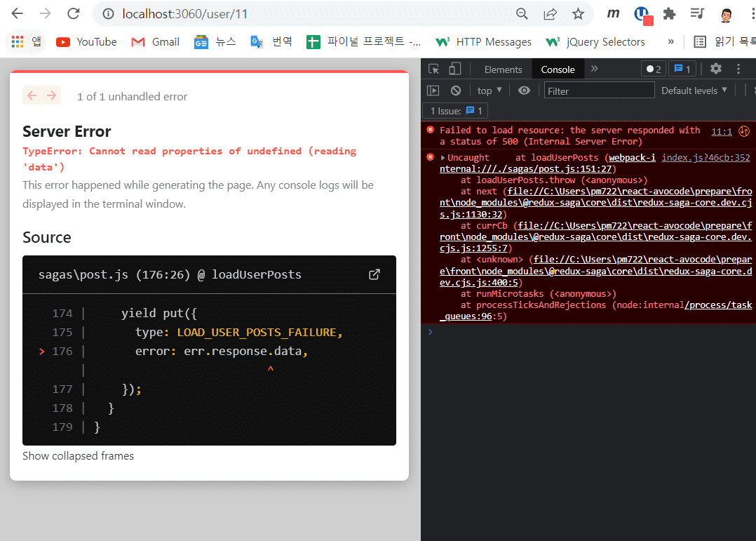Open the process/task_queues:96 link
756x541 pixels.
[595, 311]
